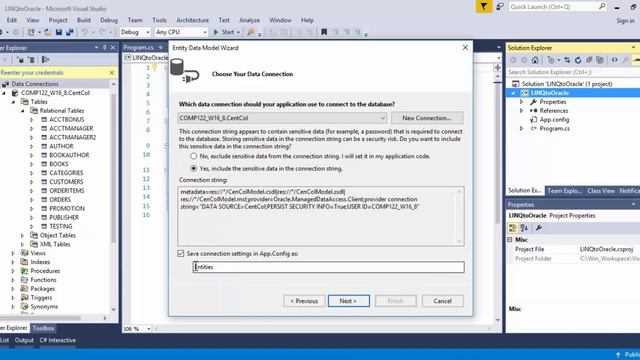This screenshot has width=640, height=360.
Task: Click the feedback icon beside Quick Launch
Action: [x=500, y=7]
